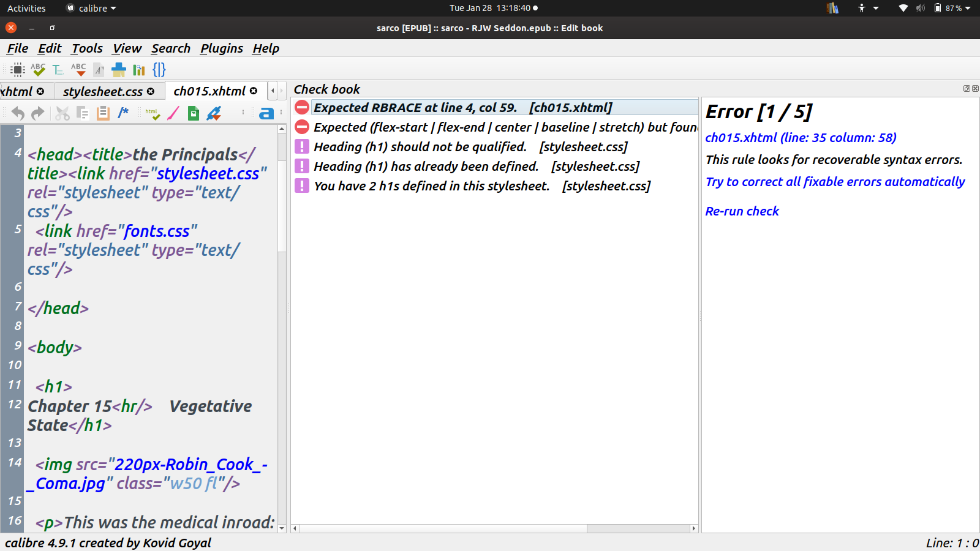980x551 pixels.
Task: Click 'Try to correct all fixable errors automatically'
Action: click(835, 182)
